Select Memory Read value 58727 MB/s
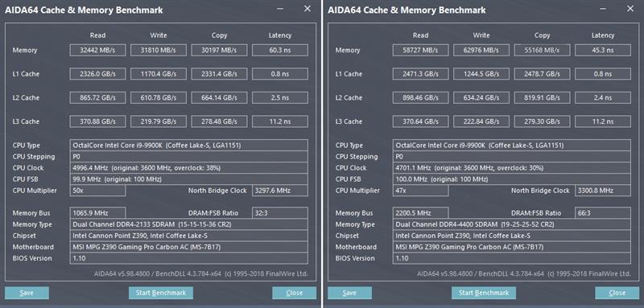 (420, 50)
